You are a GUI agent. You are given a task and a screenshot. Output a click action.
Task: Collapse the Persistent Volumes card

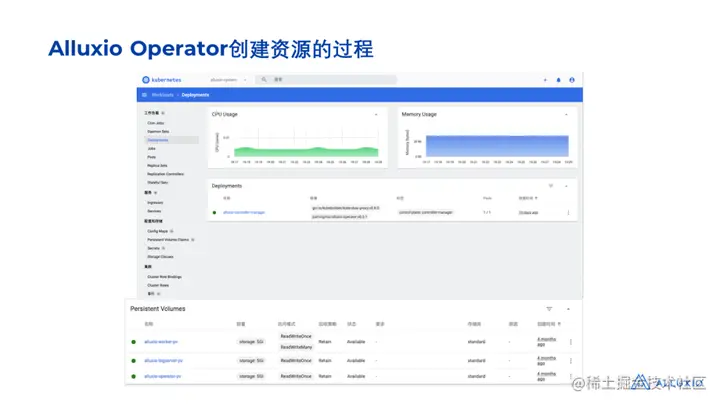[568, 309]
